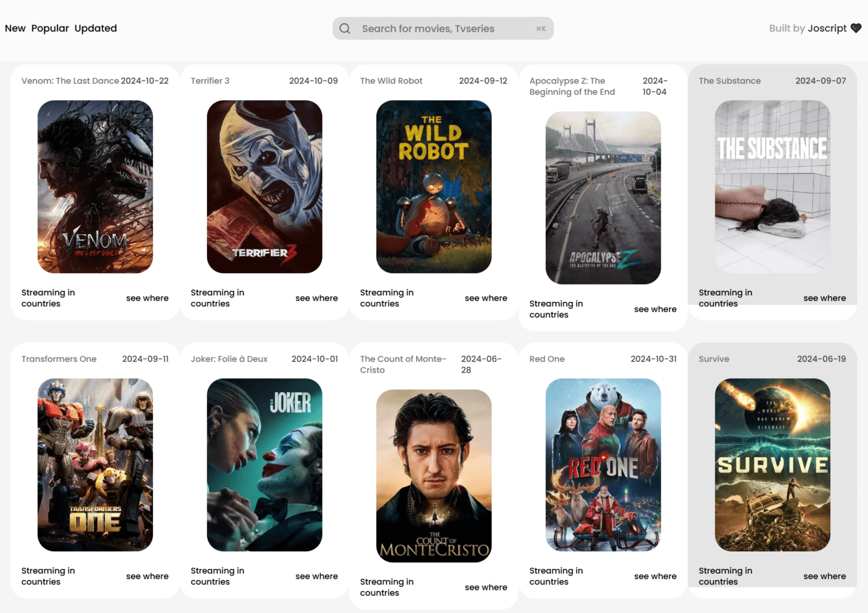Screen dimensions: 868x613
Task: Click Streaming in countries under Terrifier 3
Action: (x=217, y=298)
